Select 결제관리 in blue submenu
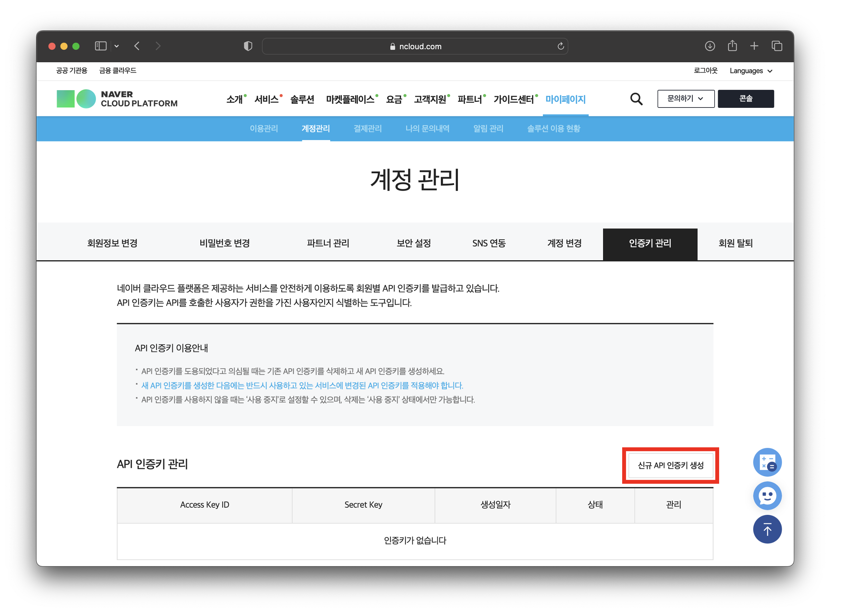 coord(368,129)
